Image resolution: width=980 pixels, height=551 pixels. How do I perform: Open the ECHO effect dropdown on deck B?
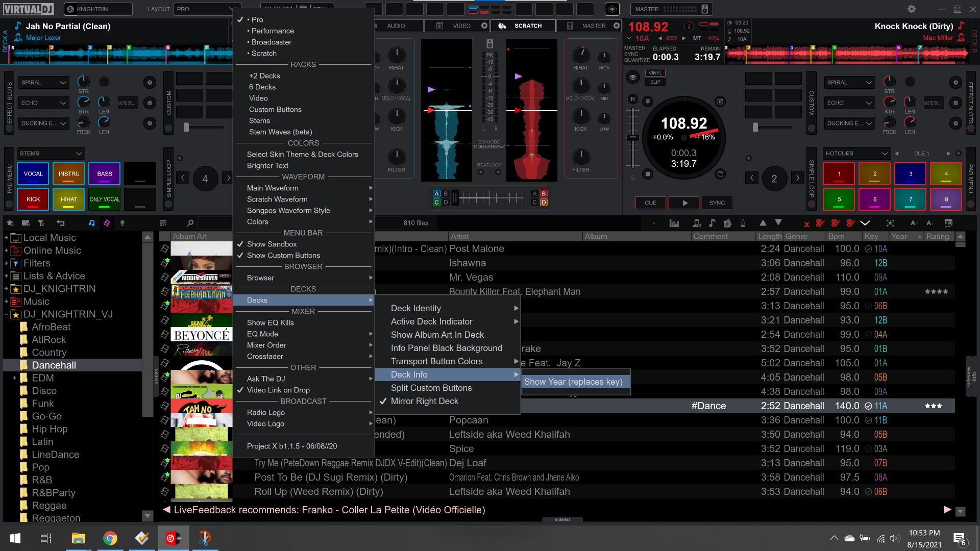pos(849,103)
